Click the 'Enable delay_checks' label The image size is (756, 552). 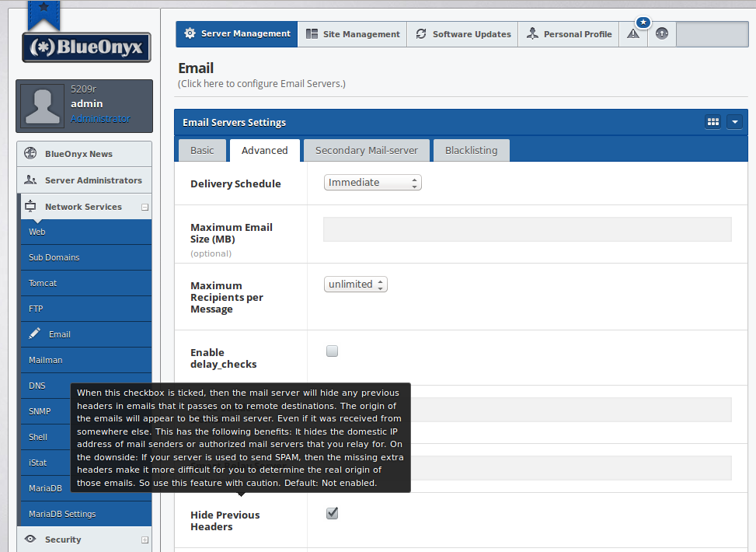(223, 358)
